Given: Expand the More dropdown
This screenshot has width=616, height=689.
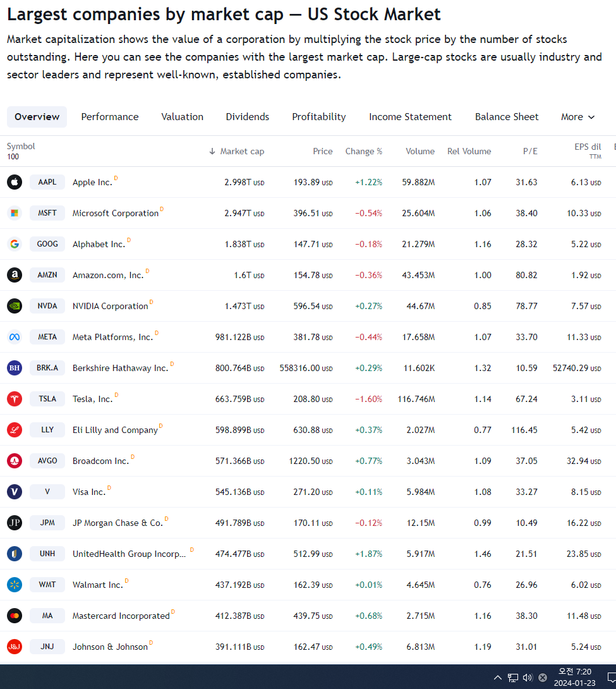Looking at the screenshot, I should click(x=578, y=117).
